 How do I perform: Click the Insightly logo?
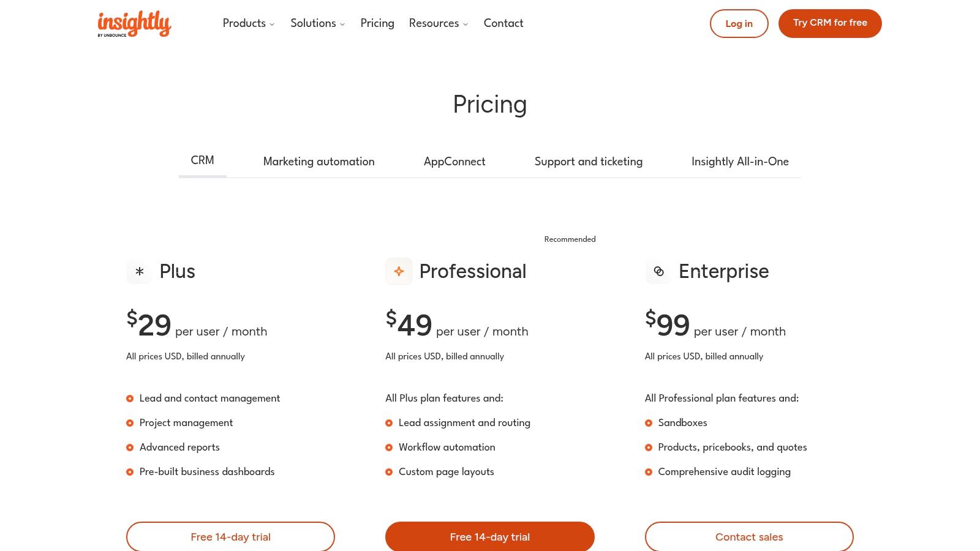(x=134, y=23)
